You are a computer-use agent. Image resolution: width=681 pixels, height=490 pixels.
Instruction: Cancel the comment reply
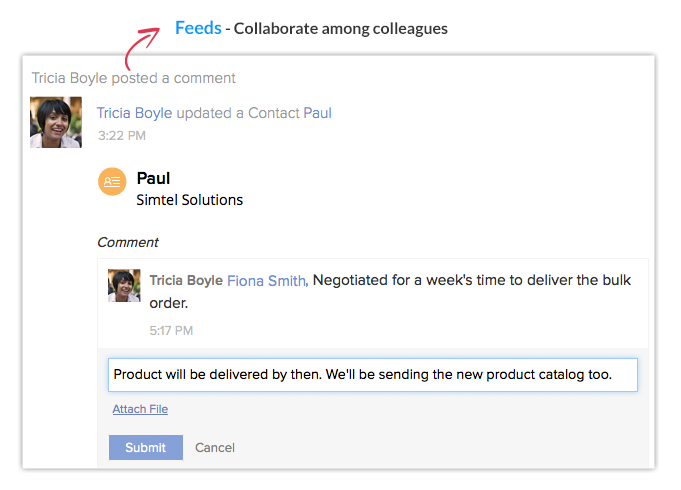tap(215, 447)
